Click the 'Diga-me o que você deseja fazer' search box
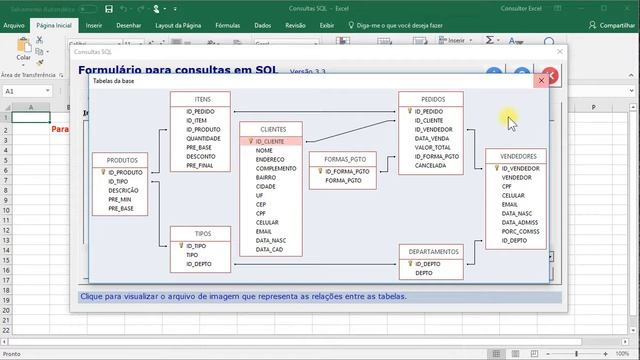 (x=395, y=25)
